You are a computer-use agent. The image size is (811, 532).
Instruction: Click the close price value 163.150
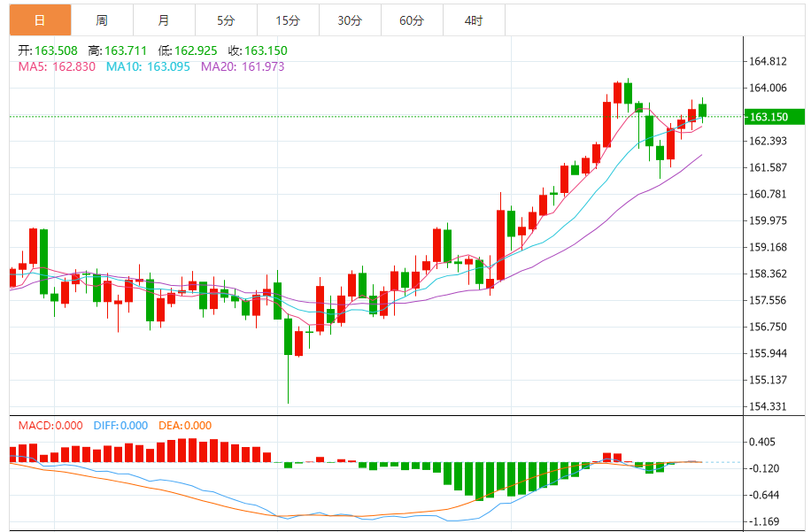266,50
